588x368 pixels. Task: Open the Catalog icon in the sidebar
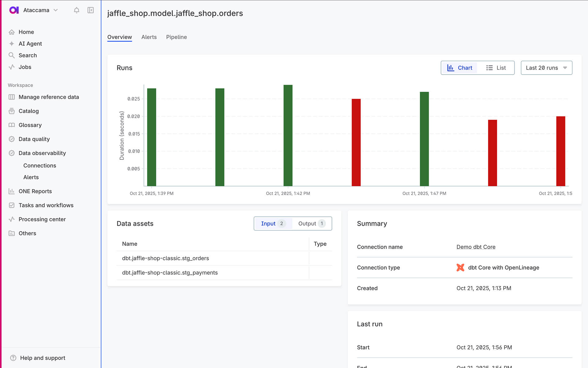12,111
